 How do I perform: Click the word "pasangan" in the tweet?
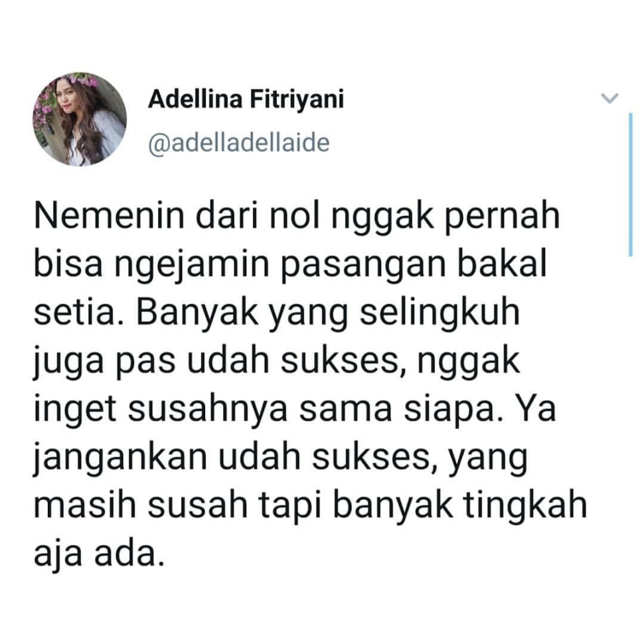[x=363, y=264]
